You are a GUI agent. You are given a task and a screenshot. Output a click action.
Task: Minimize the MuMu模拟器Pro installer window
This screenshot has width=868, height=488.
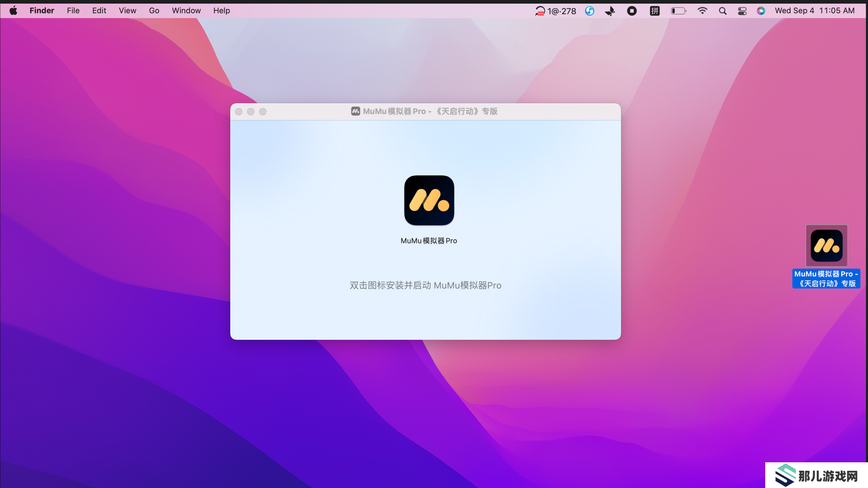(x=251, y=112)
